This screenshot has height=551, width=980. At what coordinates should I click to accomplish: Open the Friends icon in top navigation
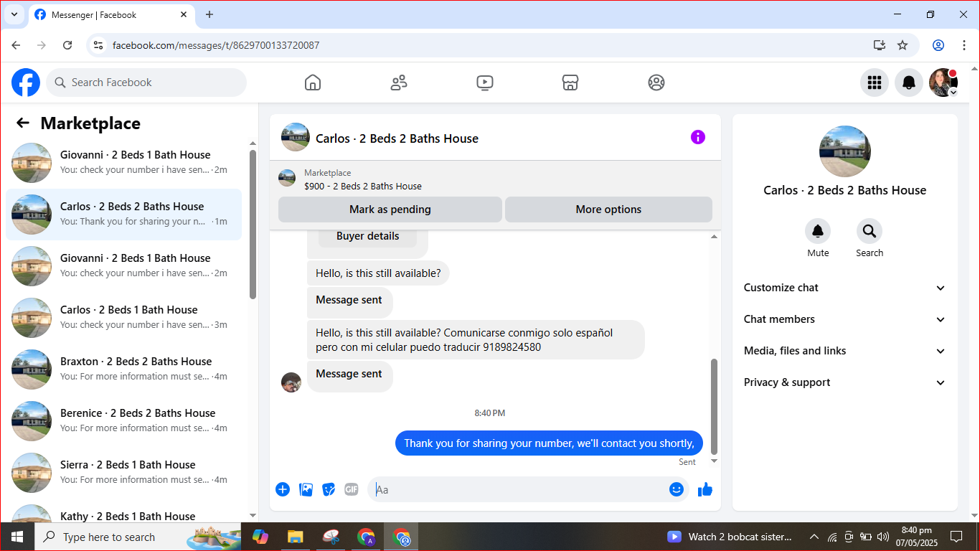tap(399, 83)
